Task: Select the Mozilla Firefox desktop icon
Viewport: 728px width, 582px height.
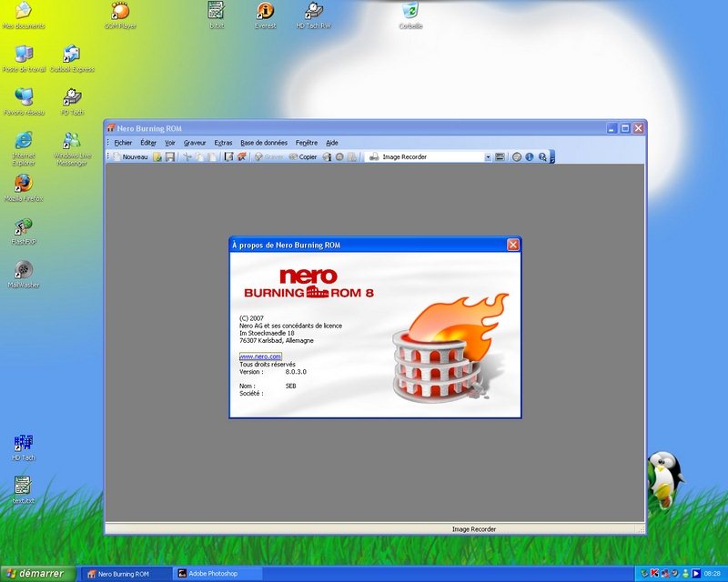Action: tap(24, 188)
